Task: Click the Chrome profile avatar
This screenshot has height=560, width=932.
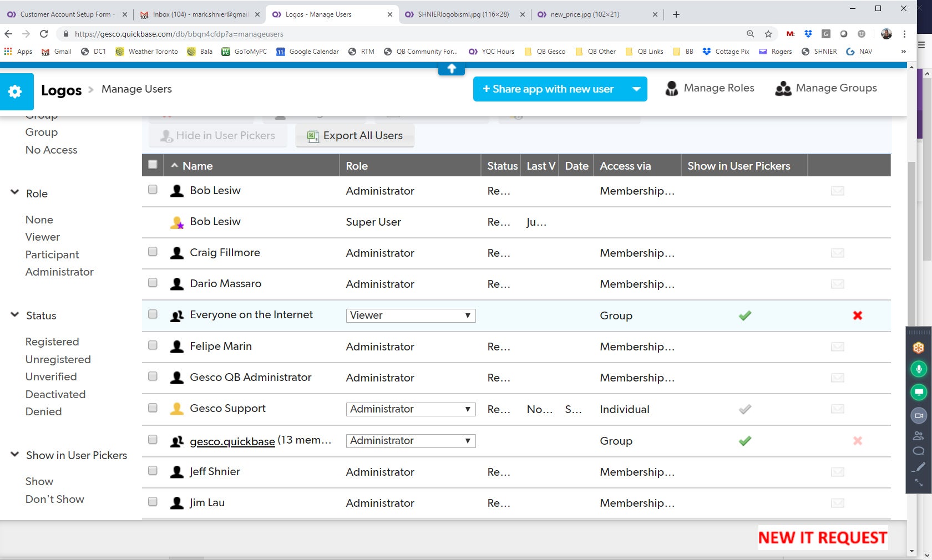Action: pyautogui.click(x=887, y=34)
